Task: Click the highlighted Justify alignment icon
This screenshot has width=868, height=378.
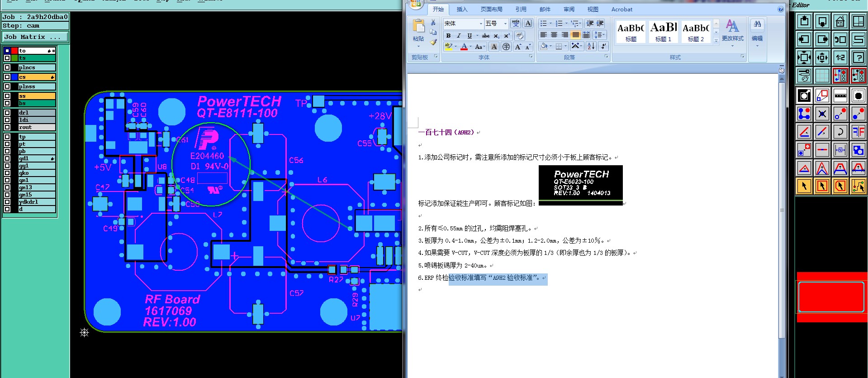Action: (x=575, y=35)
